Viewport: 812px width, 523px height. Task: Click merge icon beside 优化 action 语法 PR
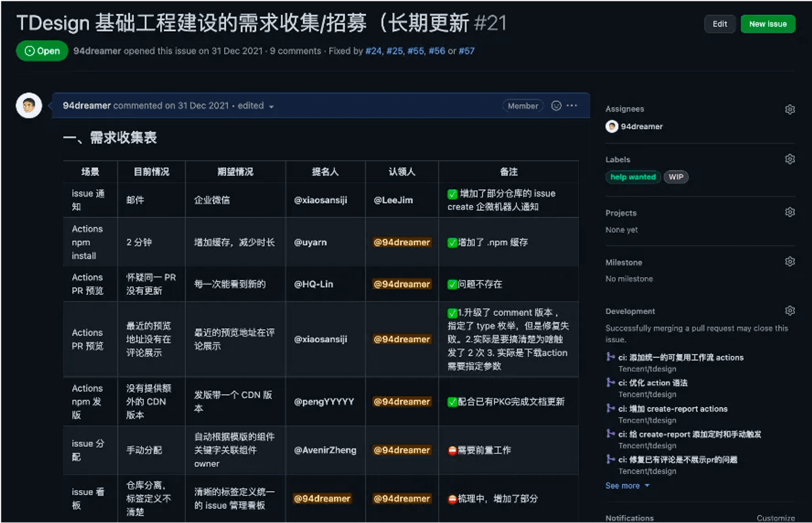(610, 382)
